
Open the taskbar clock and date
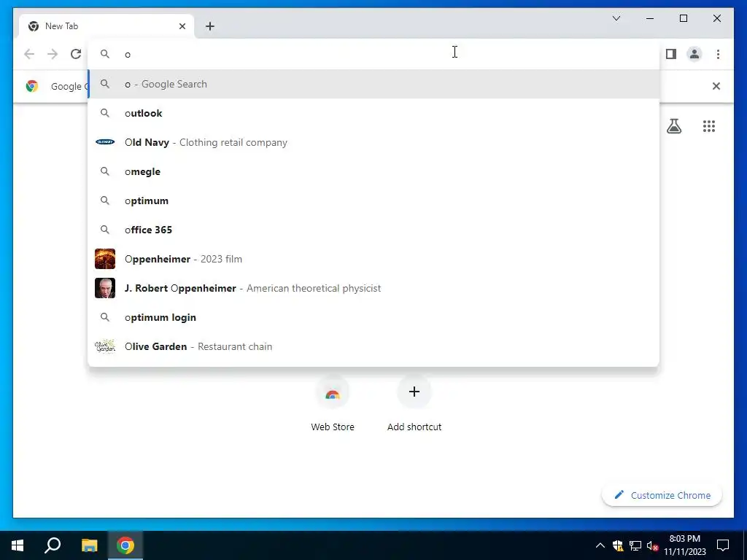pyautogui.click(x=684, y=545)
